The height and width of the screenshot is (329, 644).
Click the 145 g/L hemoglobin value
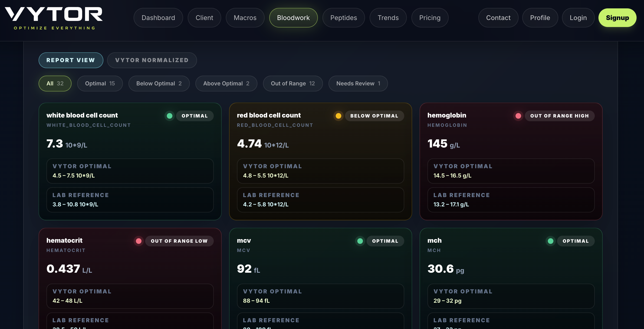pyautogui.click(x=444, y=144)
